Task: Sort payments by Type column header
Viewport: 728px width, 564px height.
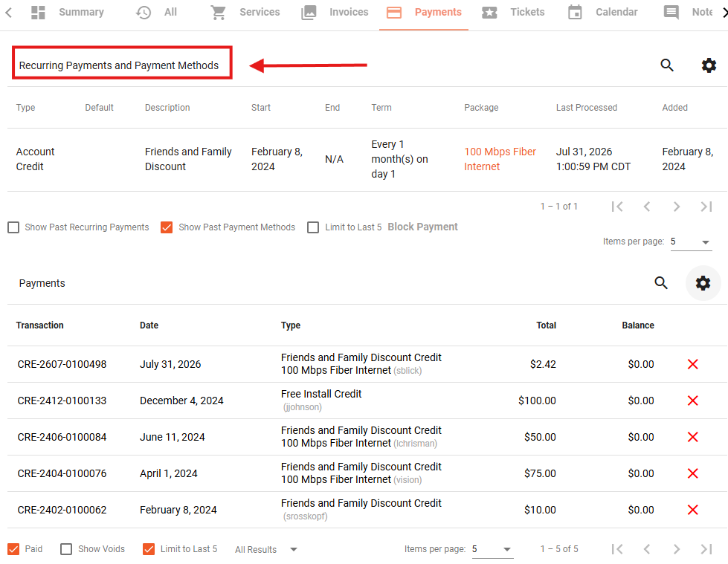Action: (x=291, y=325)
